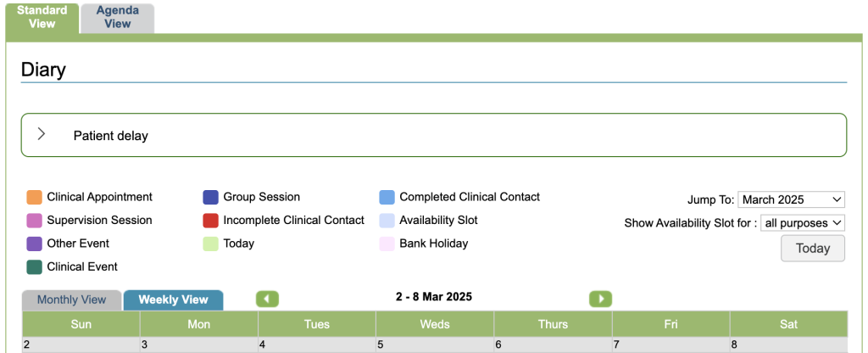The height and width of the screenshot is (353, 868).
Task: Click the Bank Holiday legend swatch
Action: click(x=387, y=244)
